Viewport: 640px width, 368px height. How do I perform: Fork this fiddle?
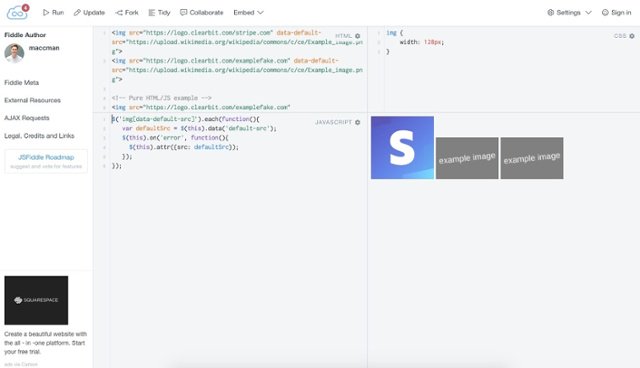tap(127, 13)
